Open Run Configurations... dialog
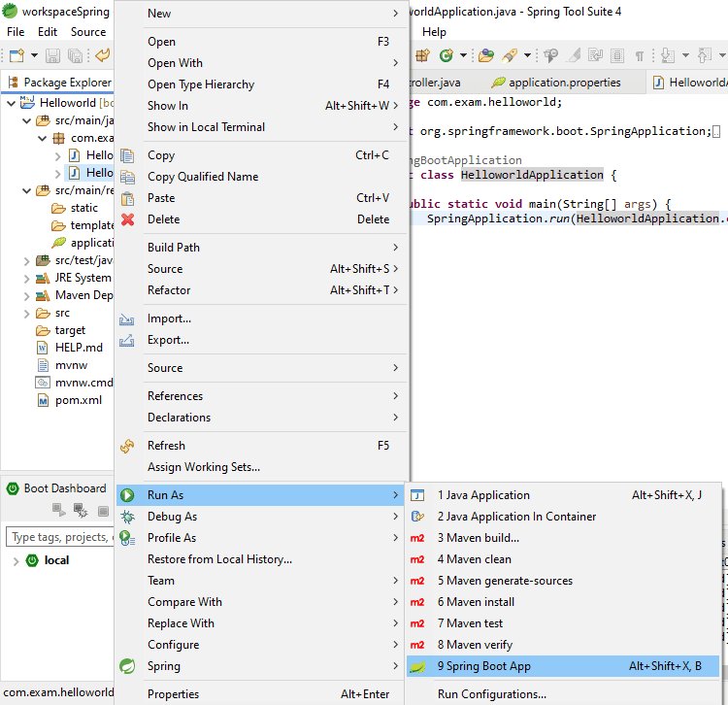Viewport: 728px width, 705px height. (563, 694)
